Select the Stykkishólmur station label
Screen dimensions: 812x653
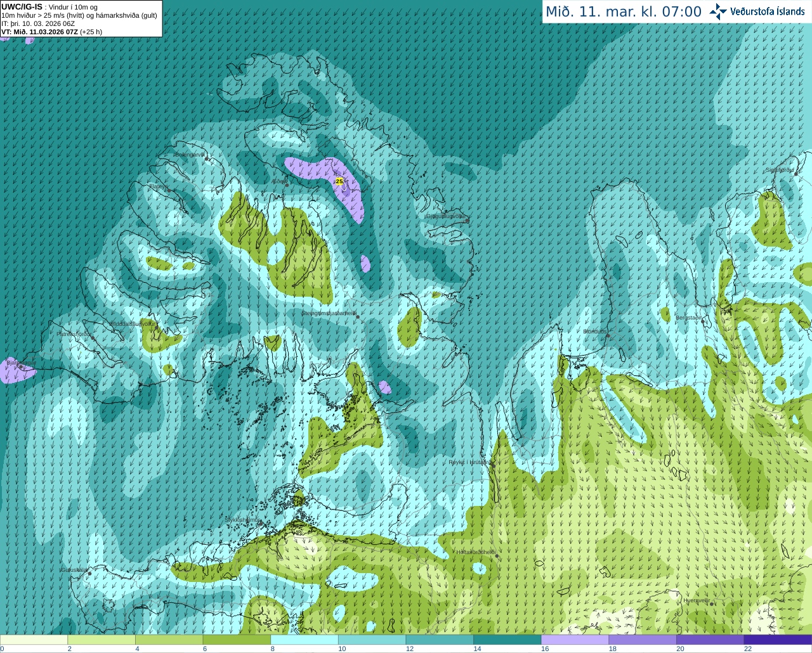[242, 520]
